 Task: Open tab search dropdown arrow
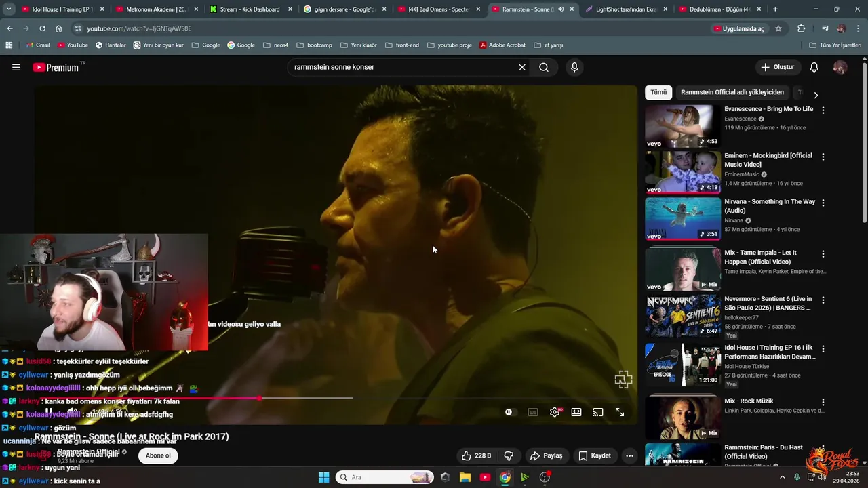tap(9, 9)
